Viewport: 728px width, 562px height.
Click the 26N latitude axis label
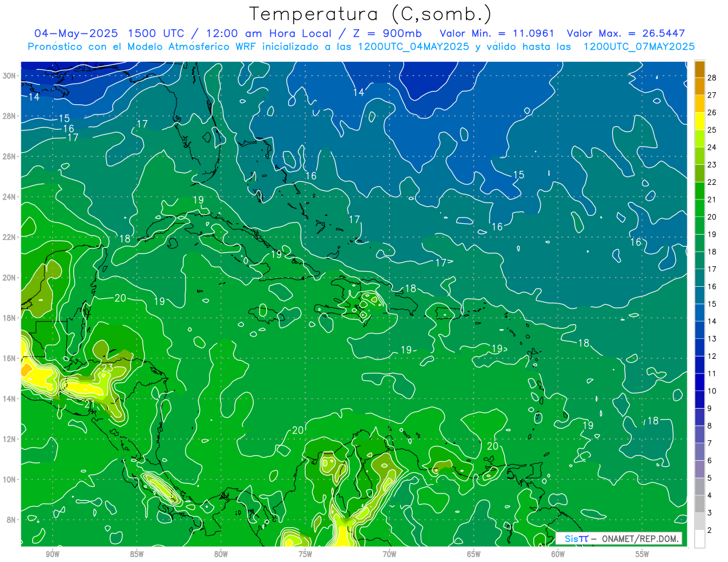10,156
